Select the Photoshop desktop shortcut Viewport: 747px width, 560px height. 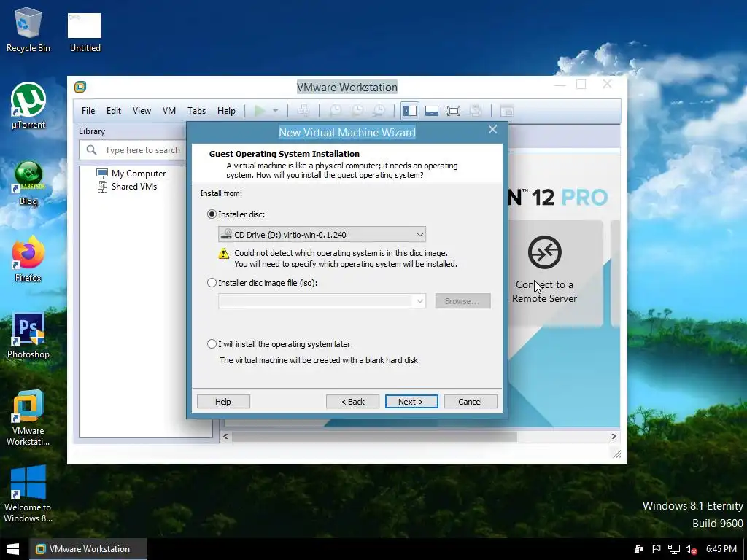coord(28,335)
